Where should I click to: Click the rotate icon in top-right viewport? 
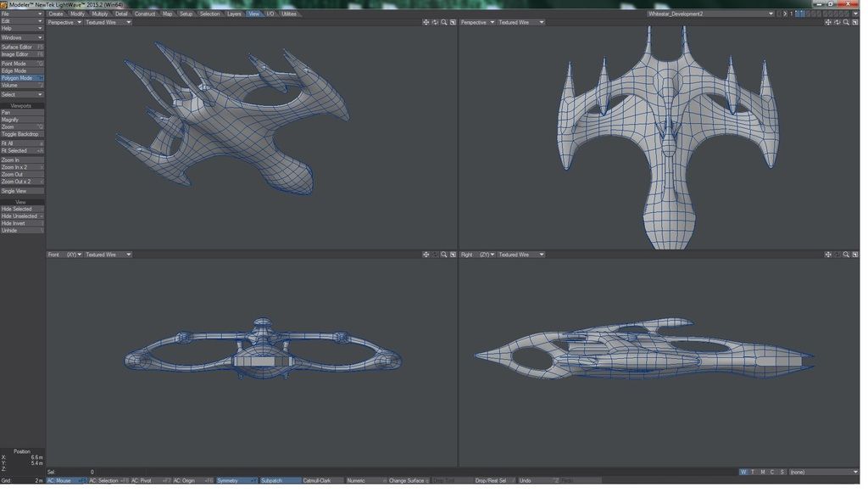[x=837, y=22]
